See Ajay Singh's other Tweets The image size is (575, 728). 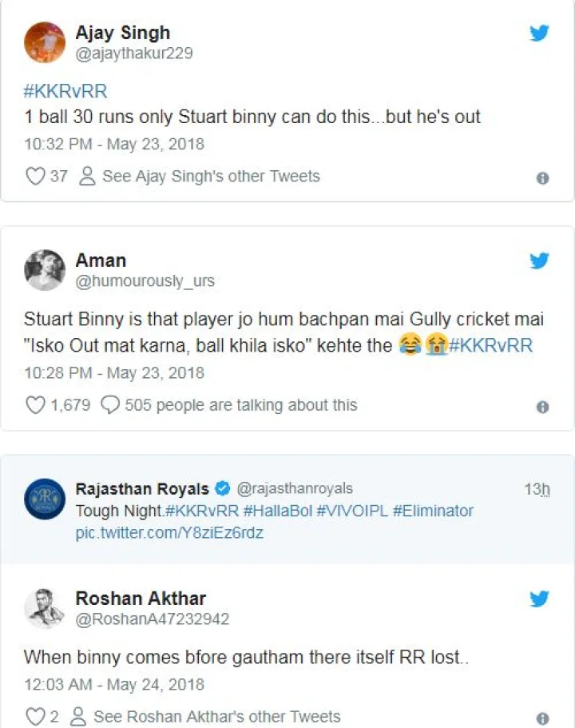(x=200, y=176)
